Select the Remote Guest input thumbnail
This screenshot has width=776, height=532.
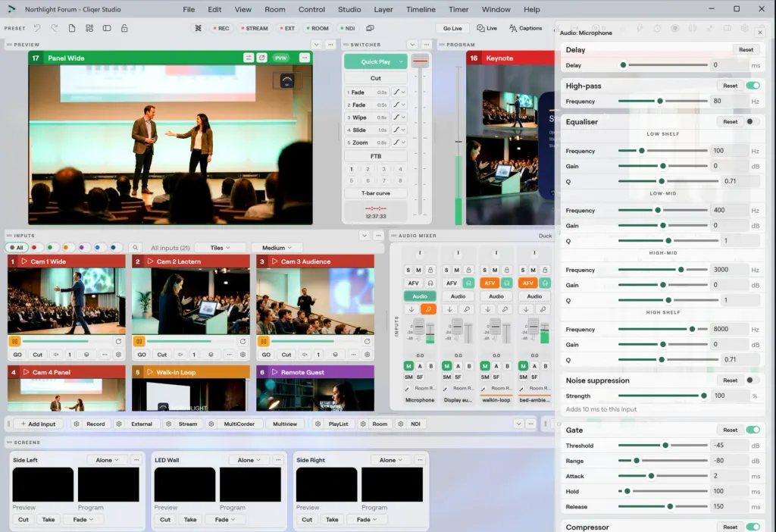click(x=315, y=394)
